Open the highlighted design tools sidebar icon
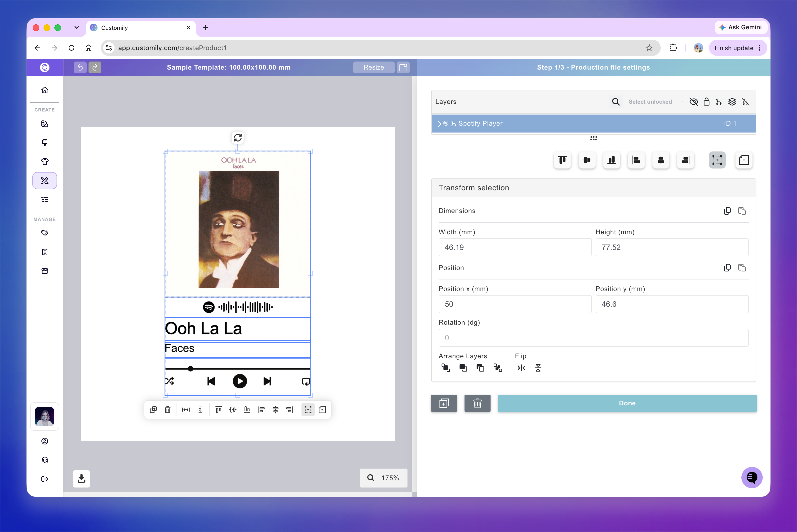 click(x=45, y=181)
